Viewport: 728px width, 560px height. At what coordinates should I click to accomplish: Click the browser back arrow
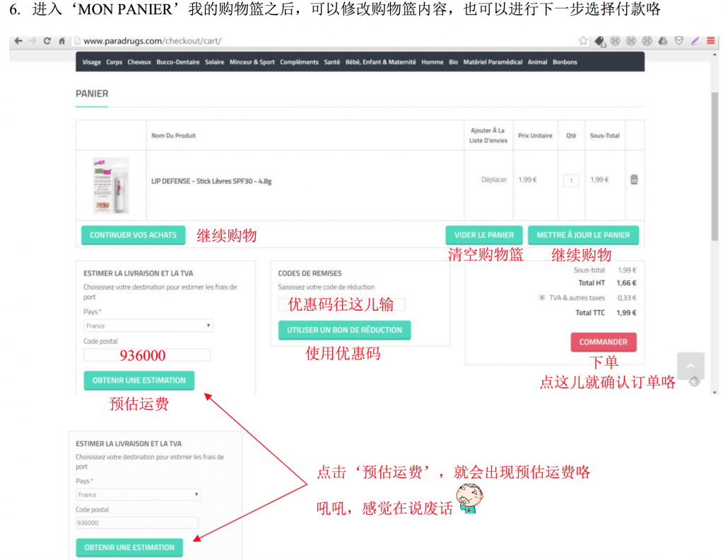[18, 41]
